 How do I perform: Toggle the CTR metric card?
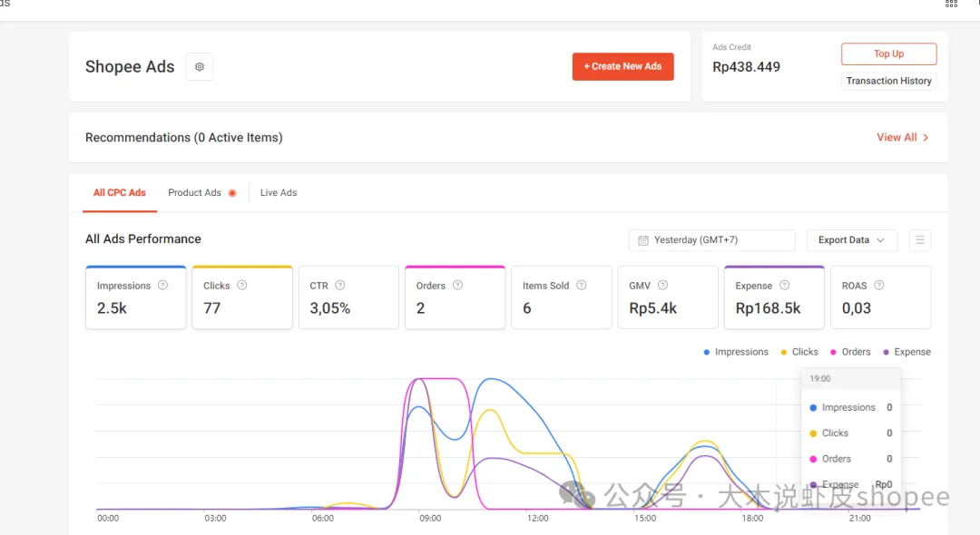click(x=348, y=297)
